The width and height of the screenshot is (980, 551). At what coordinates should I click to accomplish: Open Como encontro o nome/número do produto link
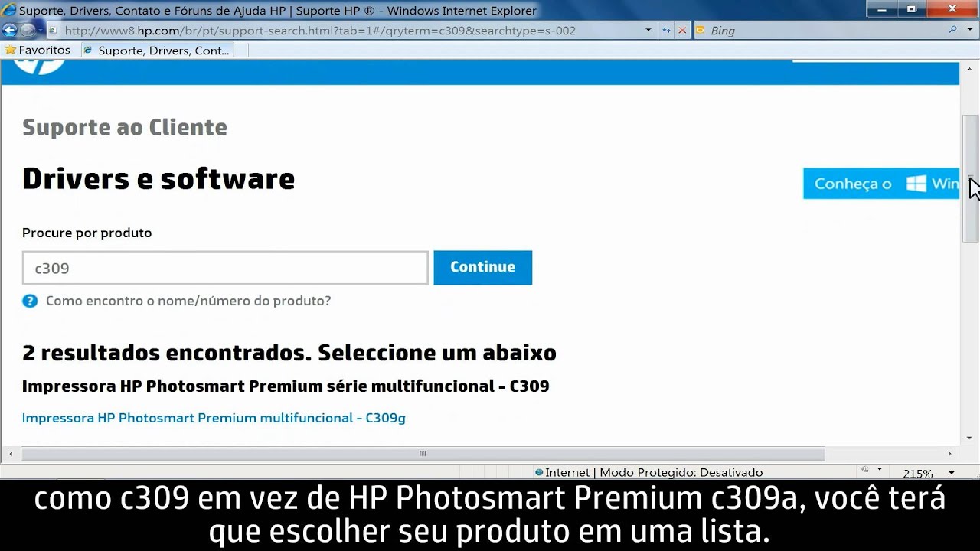(x=188, y=301)
